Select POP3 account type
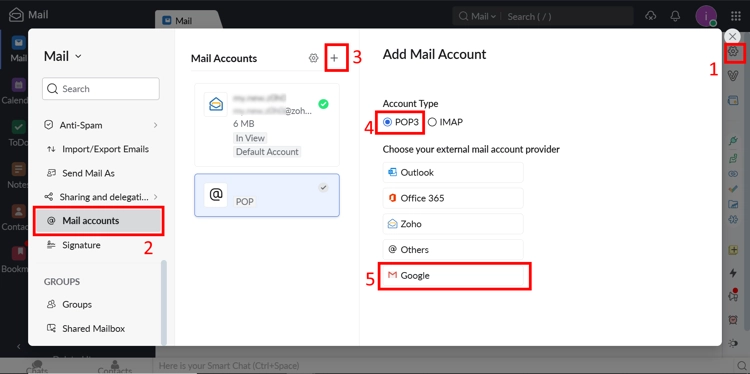The height and width of the screenshot is (374, 750). (401, 122)
